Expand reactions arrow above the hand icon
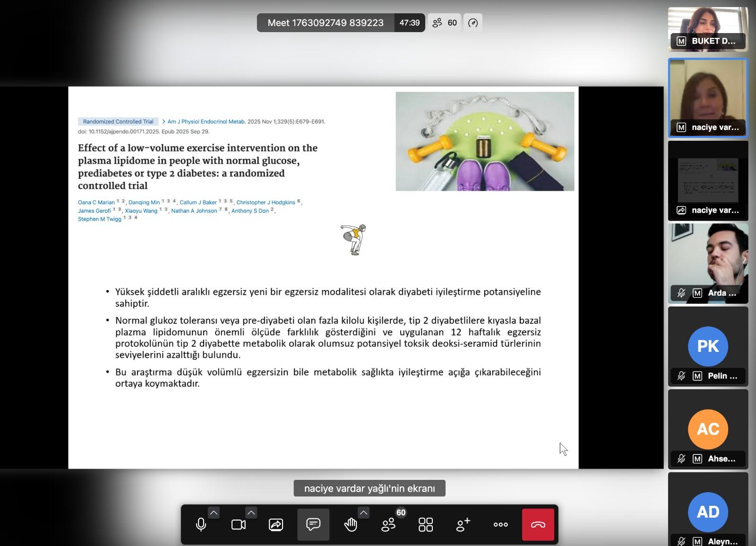 click(363, 512)
